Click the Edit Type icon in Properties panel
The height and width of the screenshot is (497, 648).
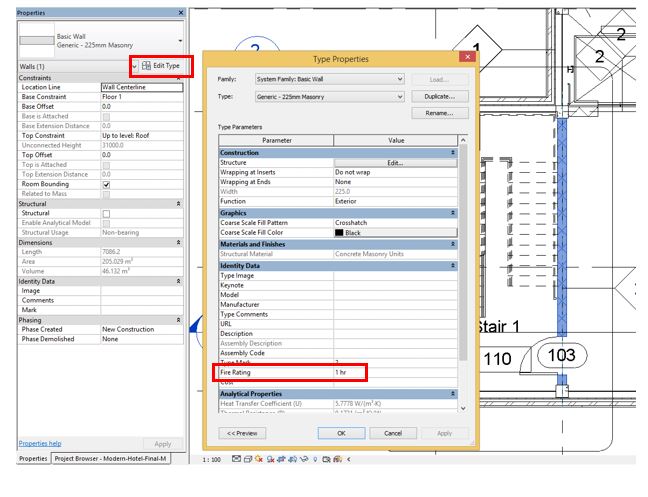146,66
